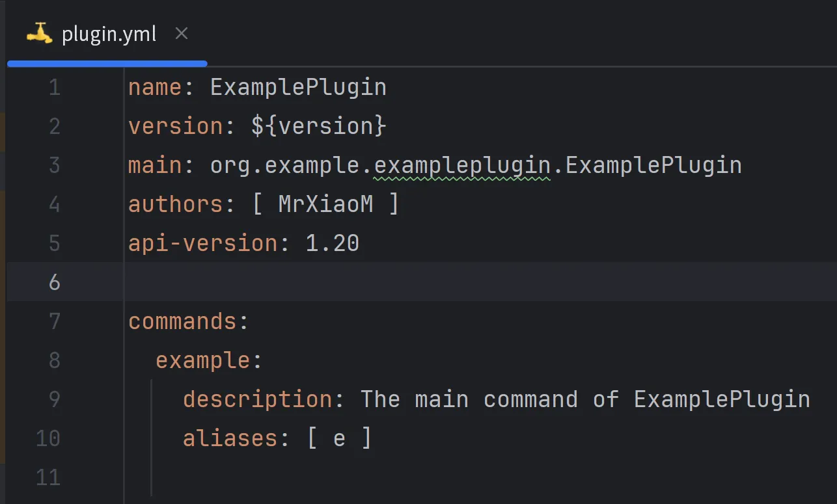The image size is (837, 504).
Task: Click the 'commands' key
Action: coord(182,321)
